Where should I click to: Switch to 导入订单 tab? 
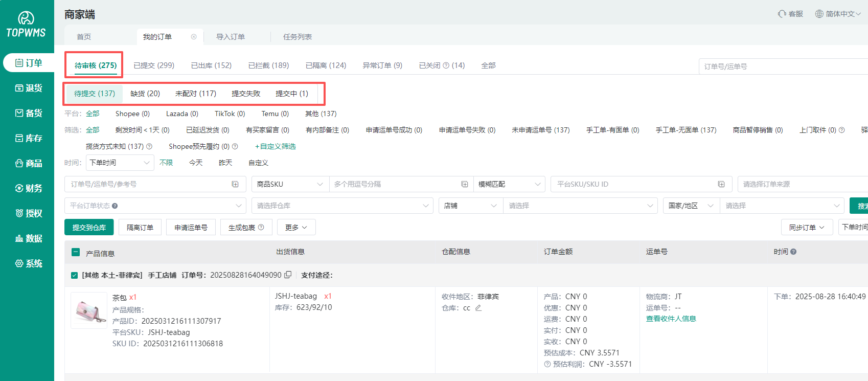click(231, 37)
